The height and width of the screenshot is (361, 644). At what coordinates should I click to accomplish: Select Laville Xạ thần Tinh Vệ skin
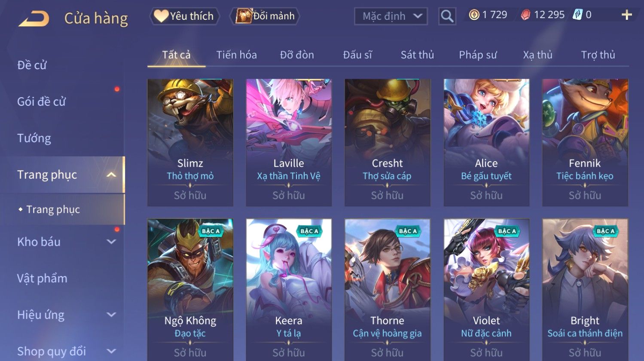(289, 143)
